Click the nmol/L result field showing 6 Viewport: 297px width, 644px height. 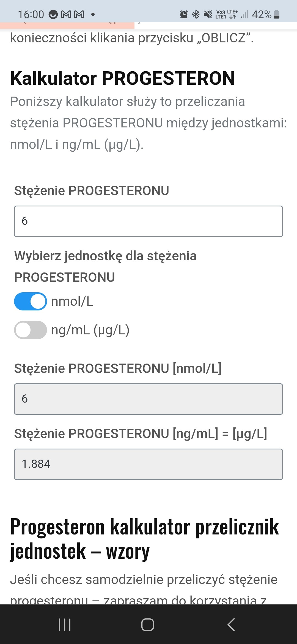(148, 399)
